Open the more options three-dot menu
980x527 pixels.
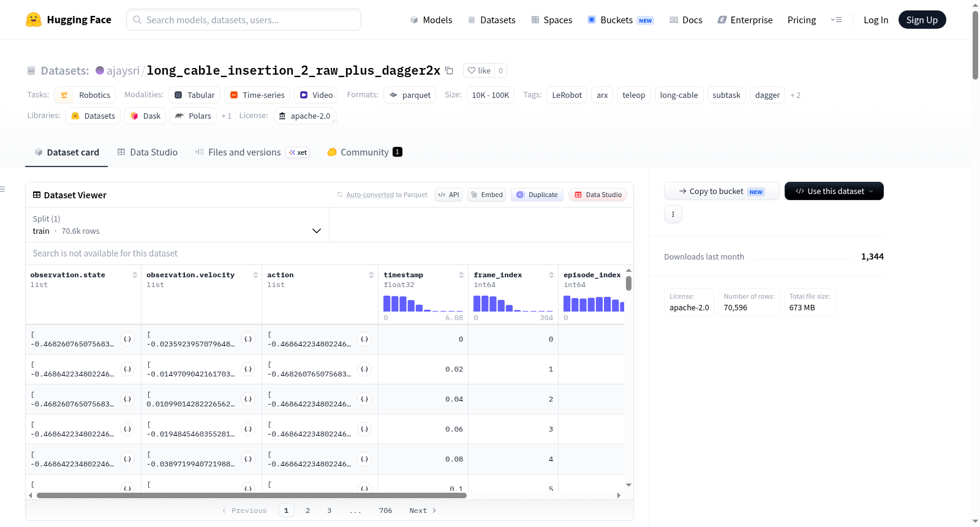[673, 214]
